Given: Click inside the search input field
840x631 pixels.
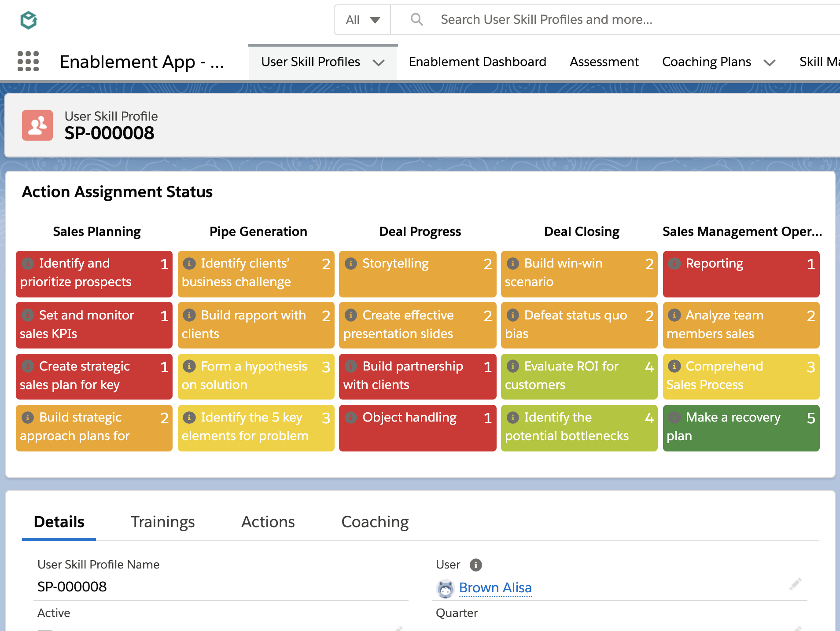Looking at the screenshot, I should click(x=572, y=19).
